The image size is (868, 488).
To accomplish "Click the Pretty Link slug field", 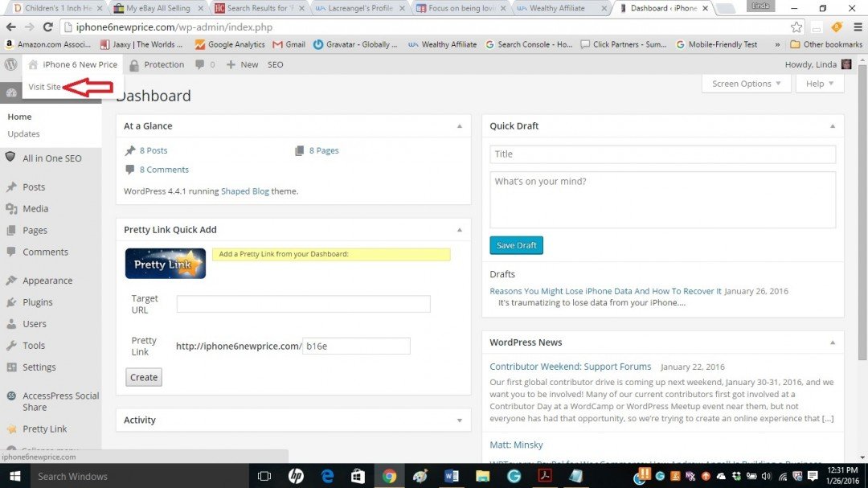I will (356, 347).
